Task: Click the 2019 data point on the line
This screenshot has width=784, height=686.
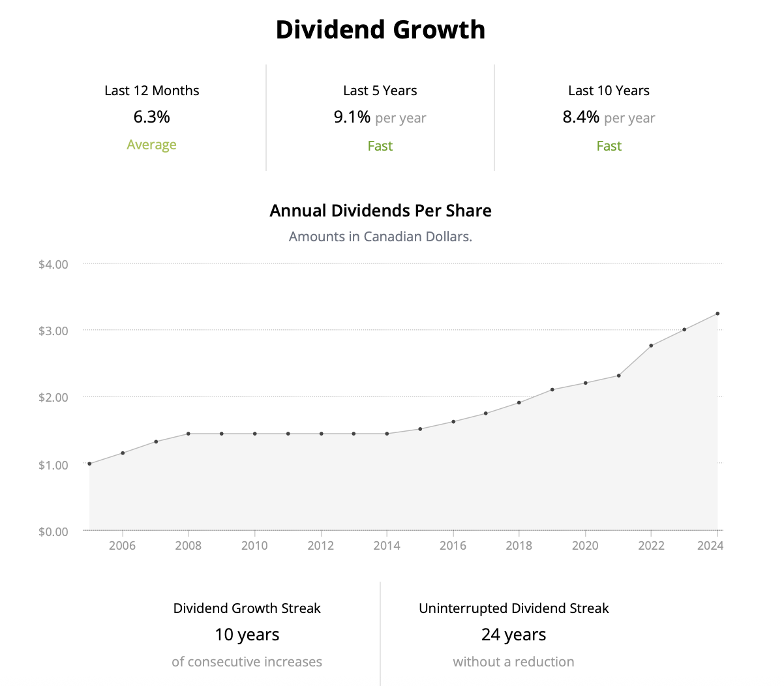Action: point(552,390)
